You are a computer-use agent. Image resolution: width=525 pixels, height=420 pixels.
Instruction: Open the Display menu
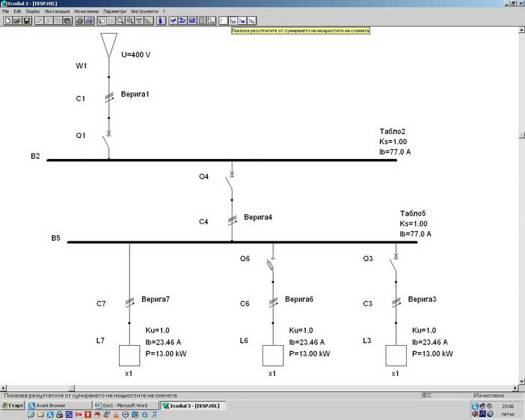point(33,12)
